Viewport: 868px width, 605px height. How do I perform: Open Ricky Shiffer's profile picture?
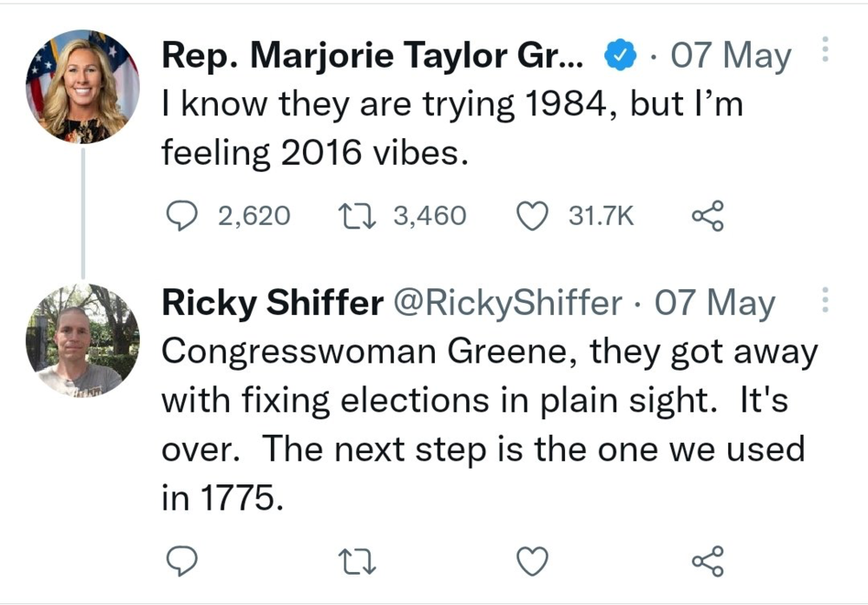(x=82, y=340)
